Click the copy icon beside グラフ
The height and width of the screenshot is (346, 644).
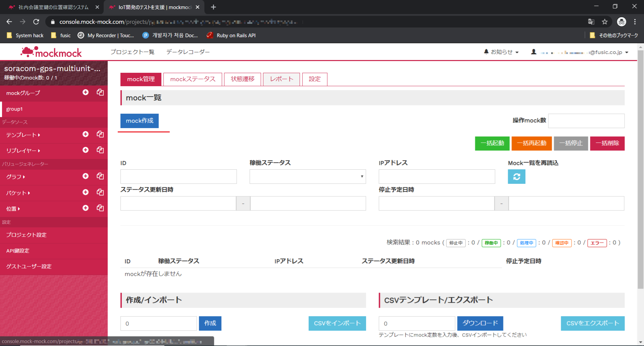click(100, 176)
